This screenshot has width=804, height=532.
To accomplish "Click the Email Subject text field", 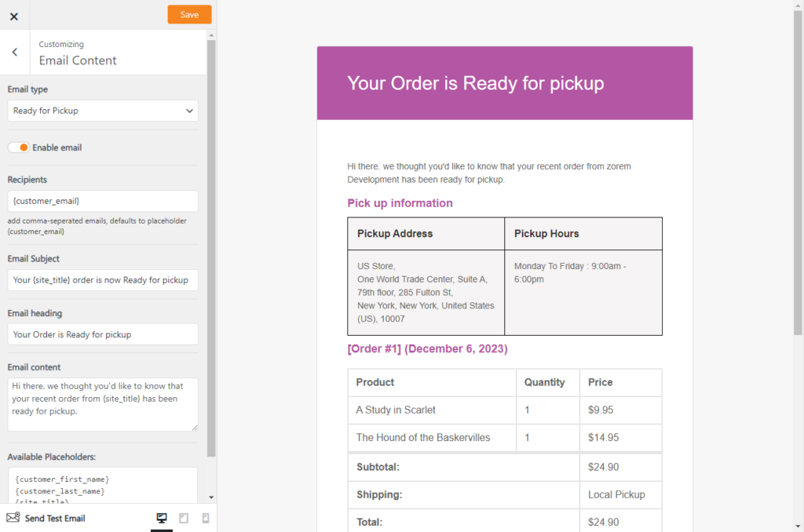I will click(103, 280).
